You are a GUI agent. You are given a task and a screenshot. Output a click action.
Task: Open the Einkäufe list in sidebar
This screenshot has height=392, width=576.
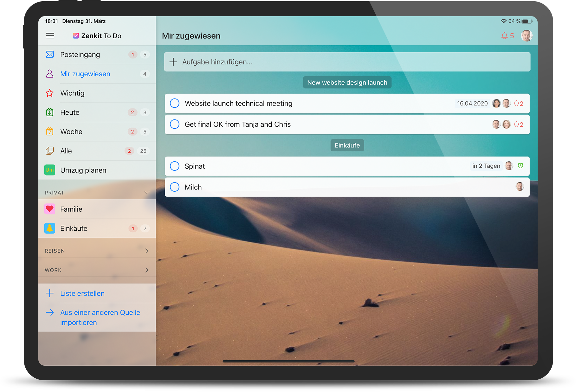97,228
